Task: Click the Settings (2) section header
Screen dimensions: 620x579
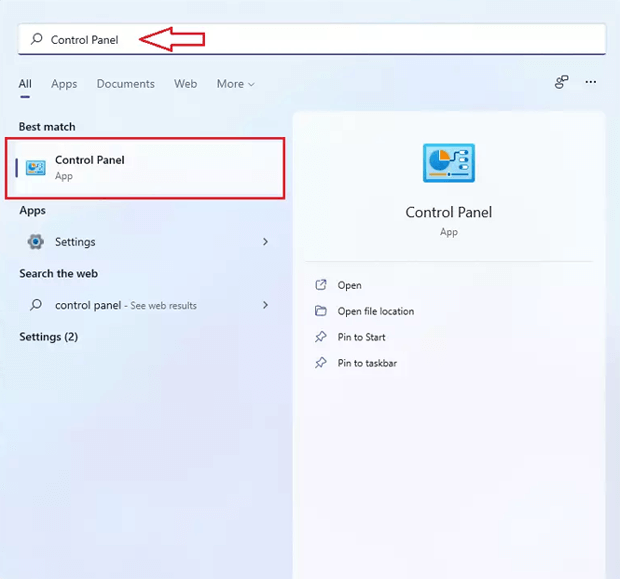Action: tap(48, 337)
